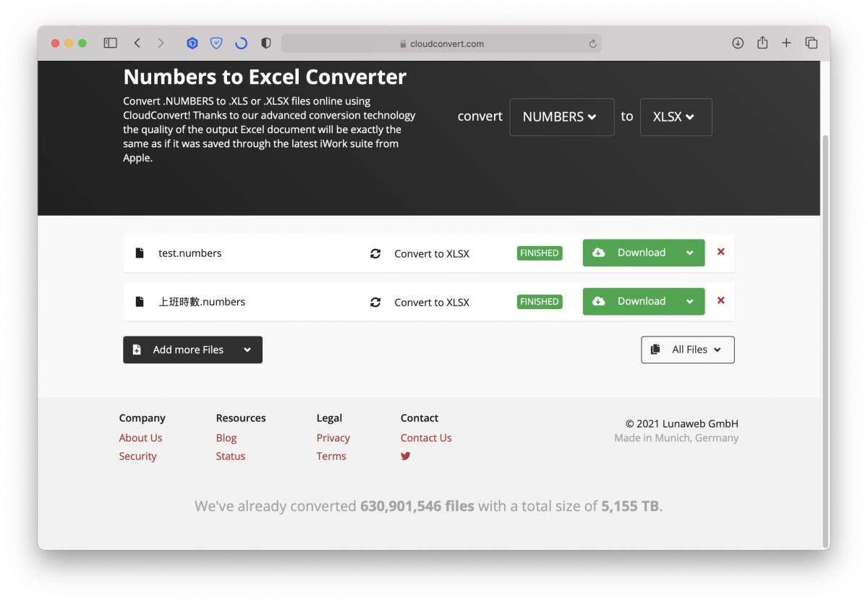Click the Numbers to Excel Converter heading
This screenshot has height=600, width=868.
265,77
